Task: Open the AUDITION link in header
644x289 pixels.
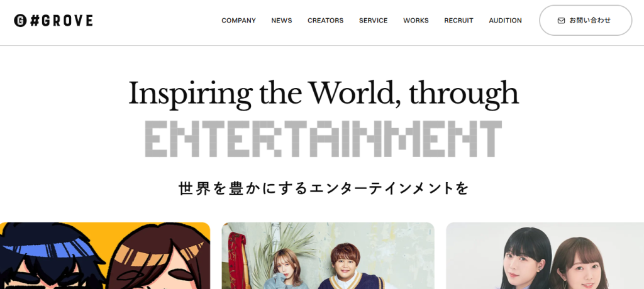Action: click(x=505, y=21)
